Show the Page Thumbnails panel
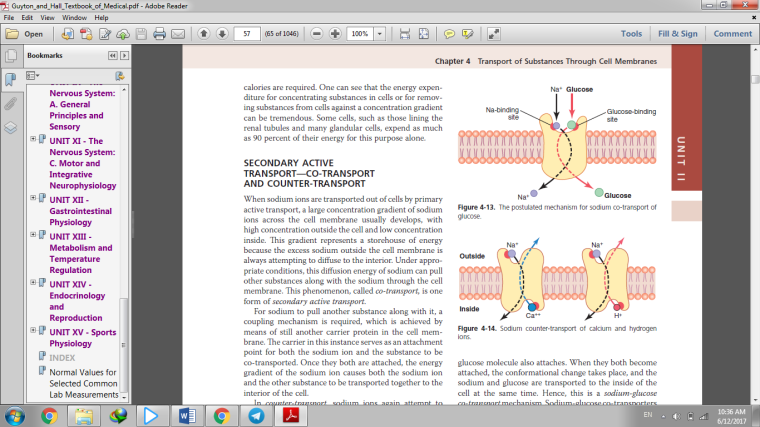This screenshot has width=760, height=427. tap(11, 56)
